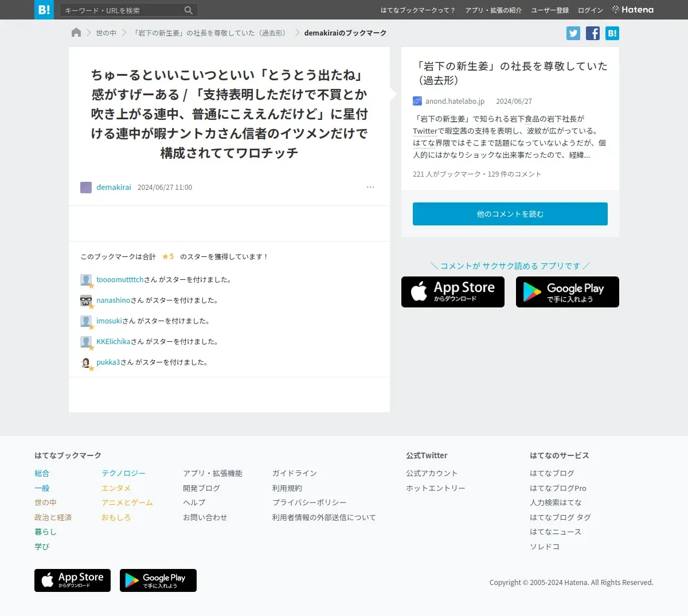Open 人力検索はてな service link
688x616 pixels.
point(556,502)
